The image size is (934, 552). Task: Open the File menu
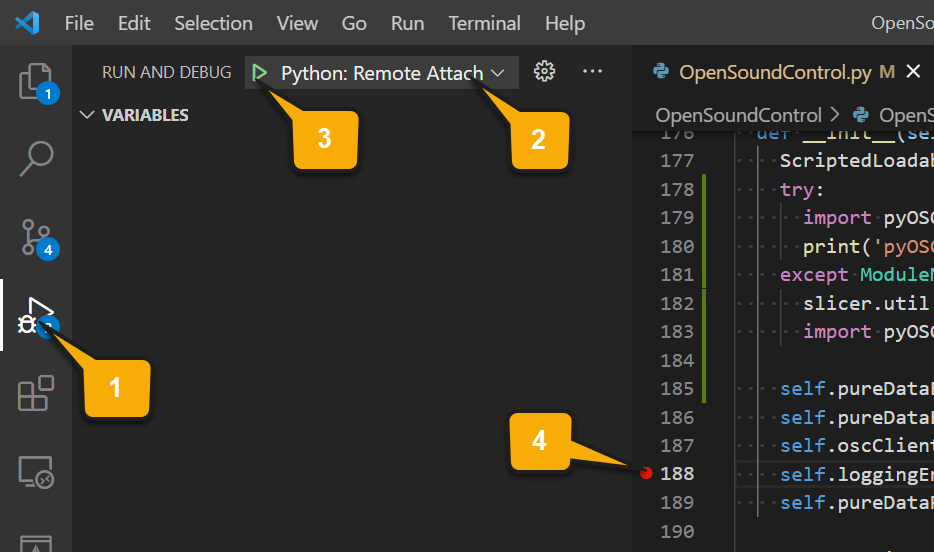(x=79, y=23)
